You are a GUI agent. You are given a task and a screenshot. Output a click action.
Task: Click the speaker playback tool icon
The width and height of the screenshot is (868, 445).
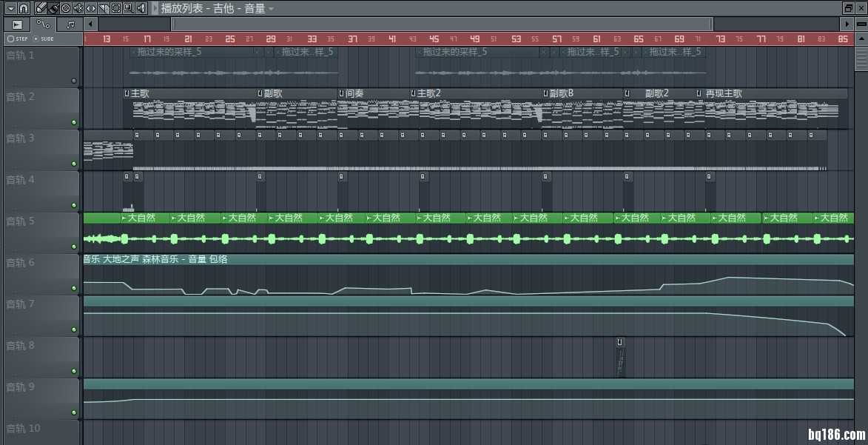[141, 8]
